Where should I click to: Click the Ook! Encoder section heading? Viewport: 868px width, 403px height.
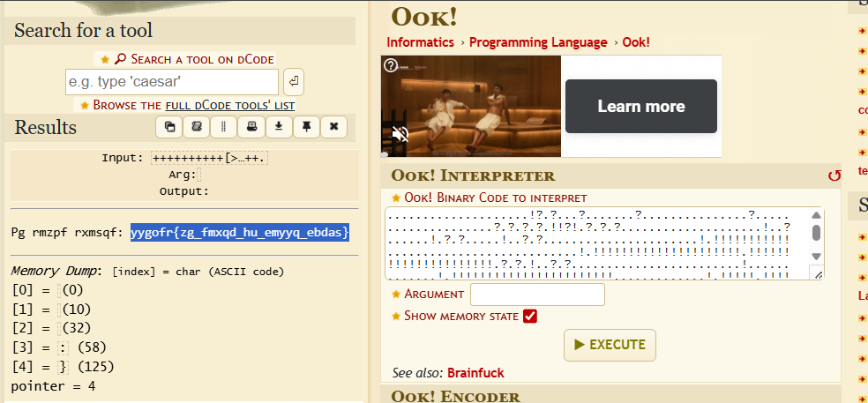coord(455,396)
